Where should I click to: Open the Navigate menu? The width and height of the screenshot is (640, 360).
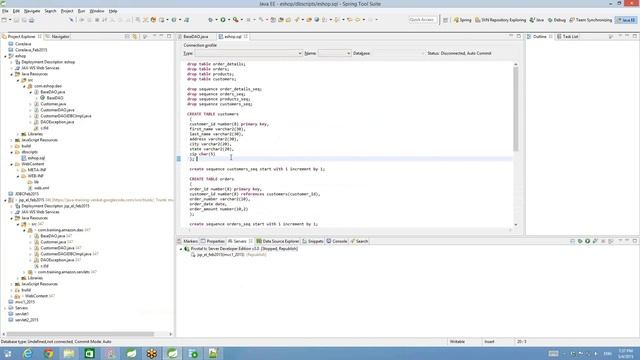[x=32, y=11]
